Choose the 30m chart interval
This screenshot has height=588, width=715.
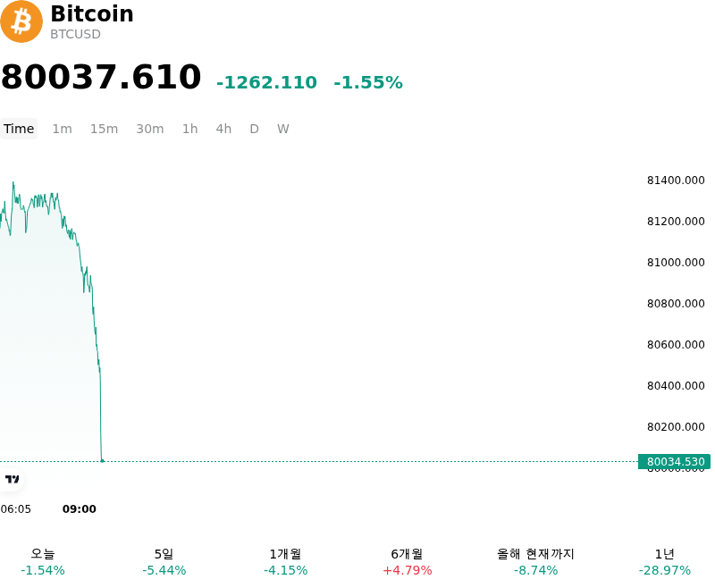(150, 129)
